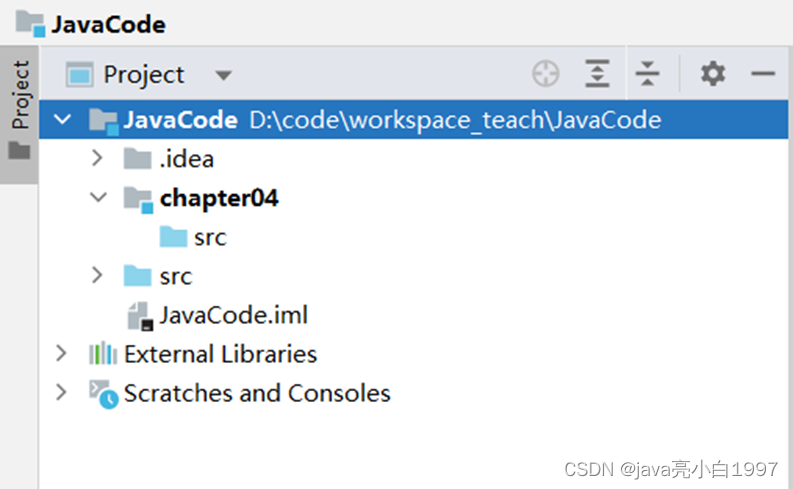Click the folder icon below the Project side tab
Image resolution: width=793 pixels, height=489 pixels.
pyautogui.click(x=19, y=150)
